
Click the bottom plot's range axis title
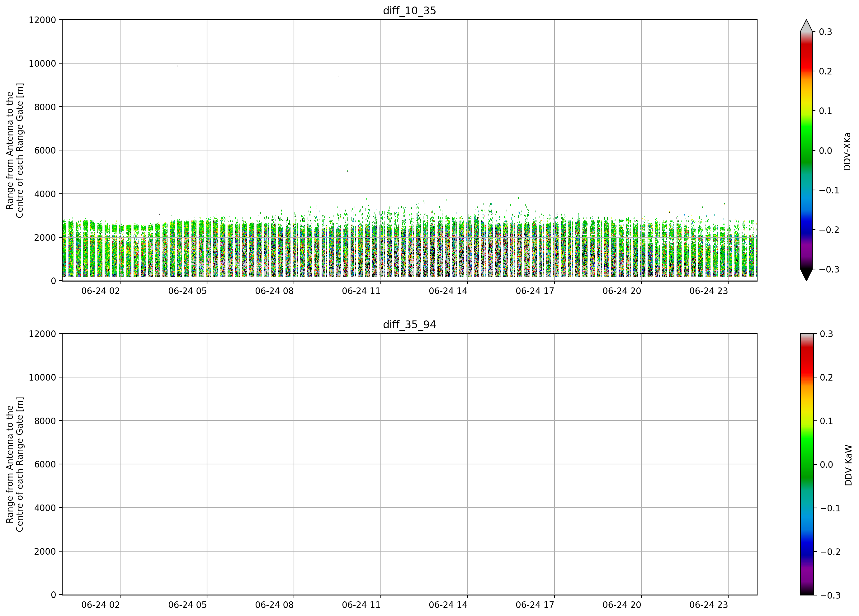pyautogui.click(x=15, y=464)
